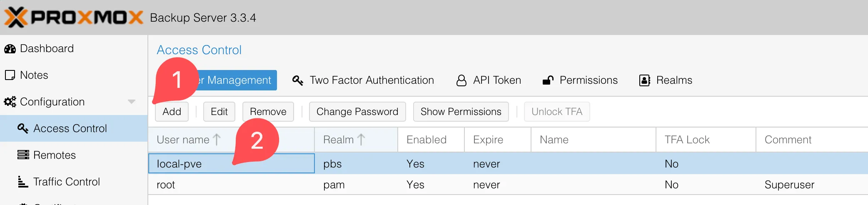Open the User Management tab
The image size is (868, 205).
[x=236, y=80]
